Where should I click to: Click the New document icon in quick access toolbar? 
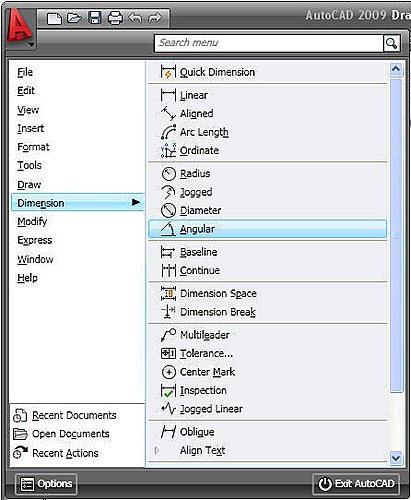(54, 18)
